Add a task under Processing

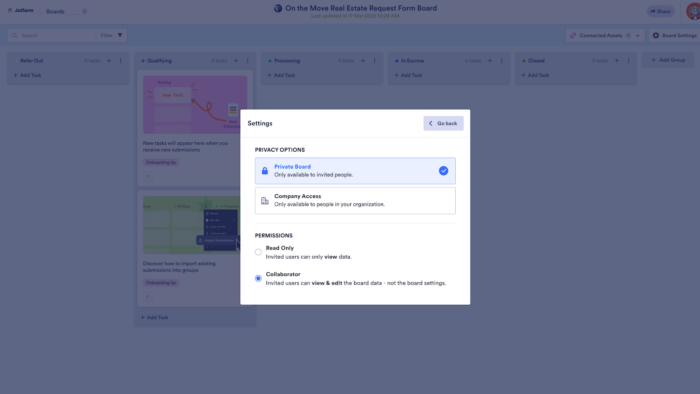point(281,75)
